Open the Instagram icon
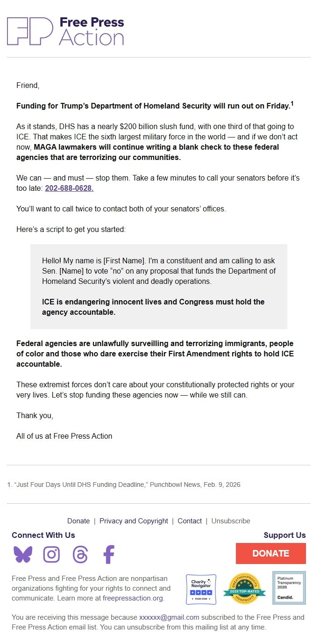 (51, 554)
